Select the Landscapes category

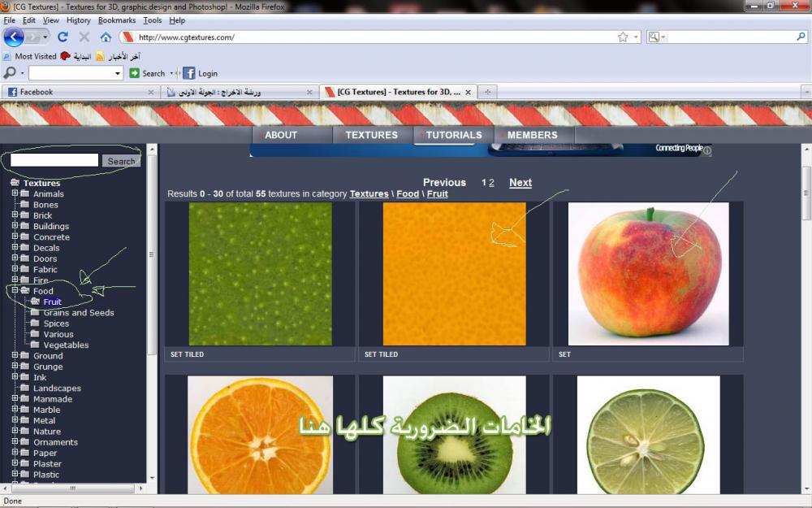(57, 389)
